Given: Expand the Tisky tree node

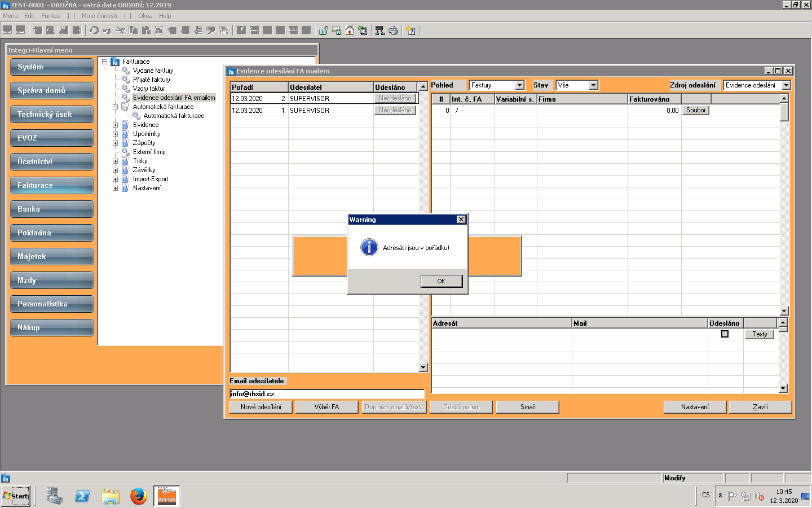Looking at the screenshot, I should click(116, 161).
